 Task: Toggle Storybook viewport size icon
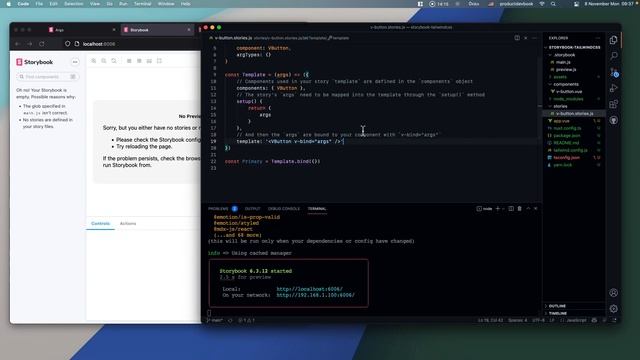(149, 61)
